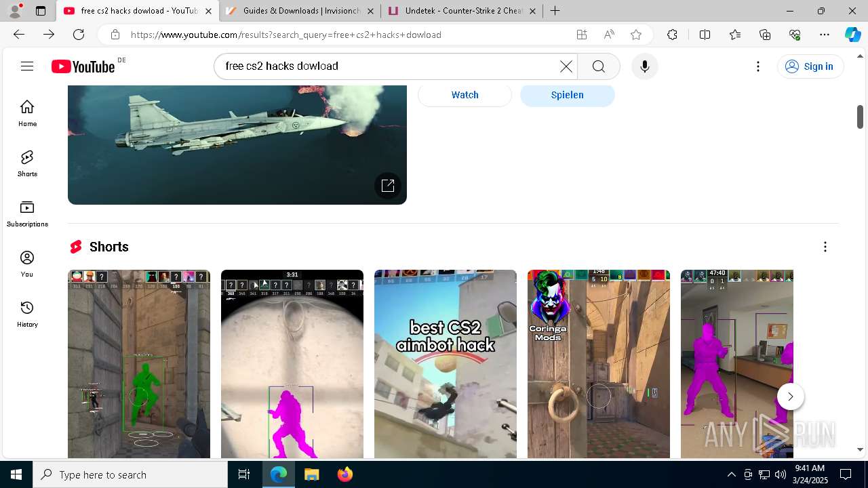View site information lock icon
This screenshot has height=488, width=868.
pyautogui.click(x=115, y=35)
